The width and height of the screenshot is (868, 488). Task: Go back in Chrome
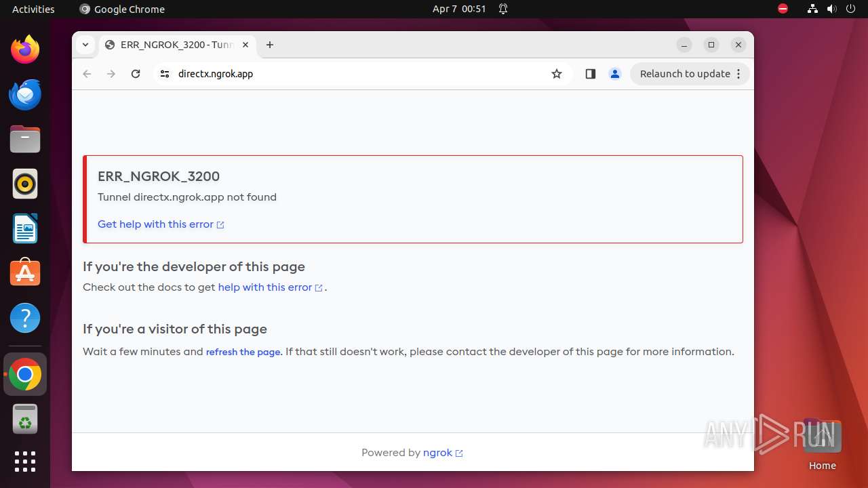click(x=87, y=74)
